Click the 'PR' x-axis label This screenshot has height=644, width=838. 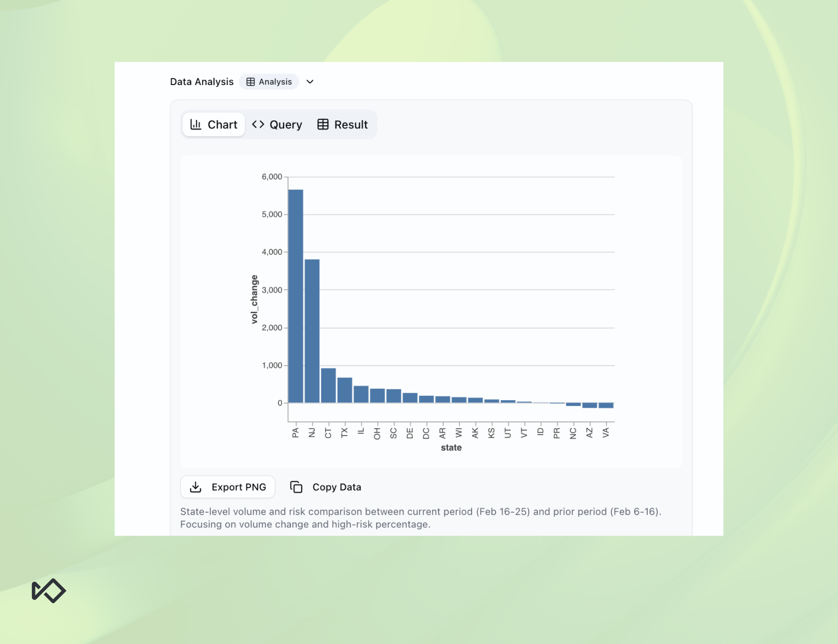coord(557,433)
